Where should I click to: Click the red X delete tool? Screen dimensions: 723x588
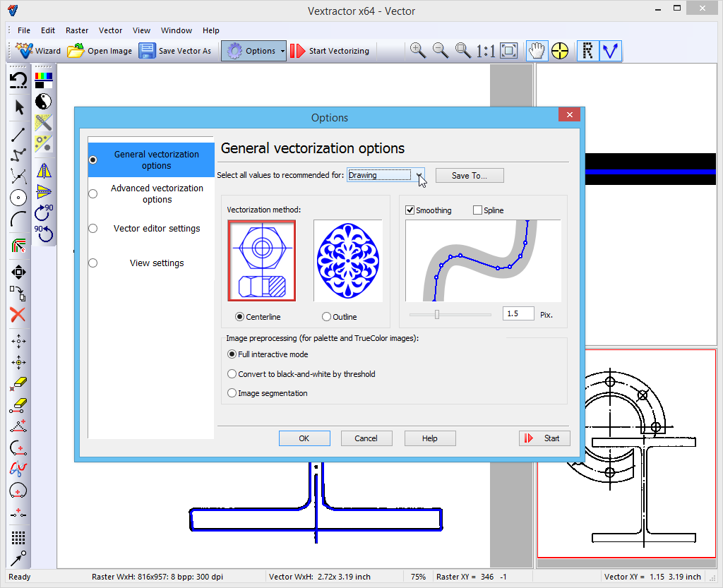(x=18, y=315)
